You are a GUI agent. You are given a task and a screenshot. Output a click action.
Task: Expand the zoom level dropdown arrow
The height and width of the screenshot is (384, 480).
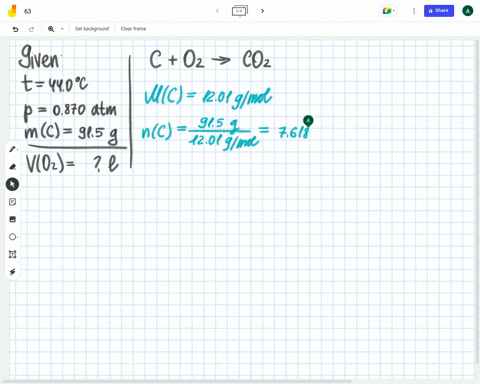[x=62, y=29]
